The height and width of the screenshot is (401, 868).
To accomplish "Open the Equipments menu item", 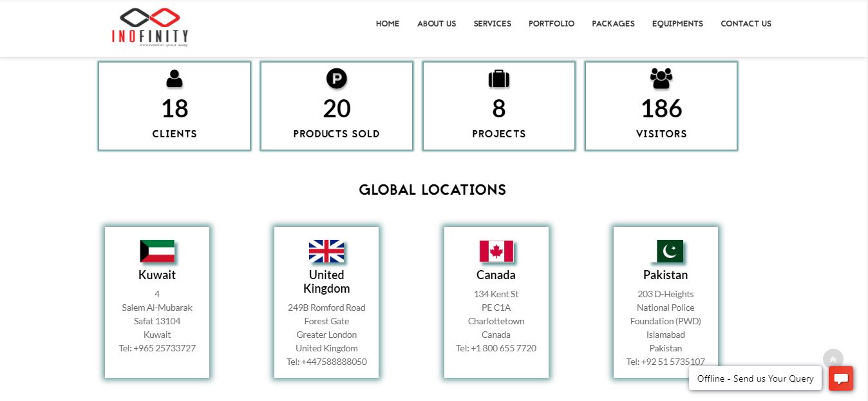I will (677, 24).
